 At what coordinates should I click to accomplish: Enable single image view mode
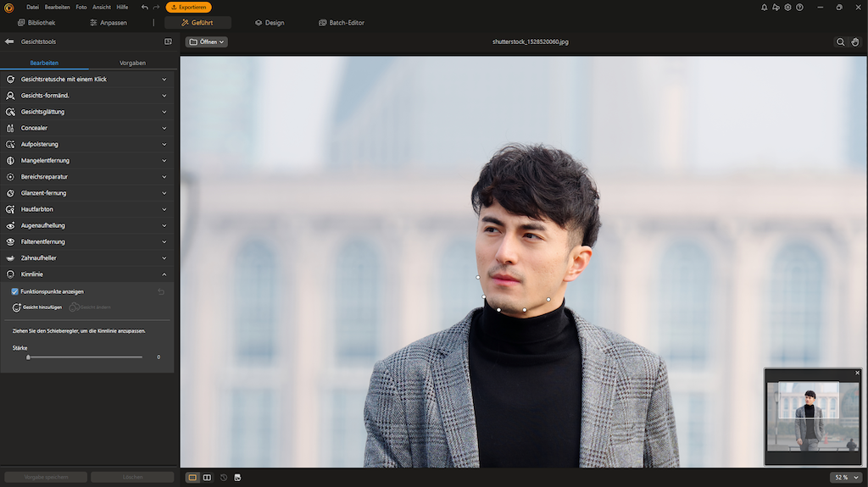[x=192, y=478]
